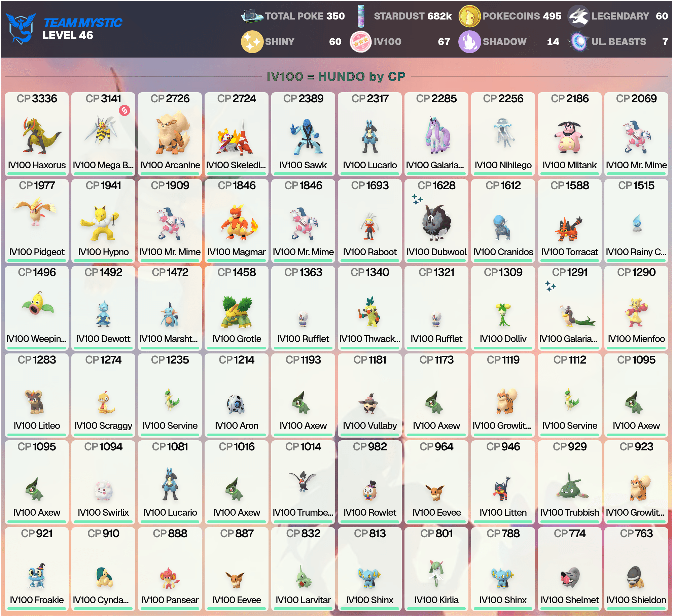Click the "IV100 Weepin..." label
Viewport: 673px width, 616px height.
37,339
